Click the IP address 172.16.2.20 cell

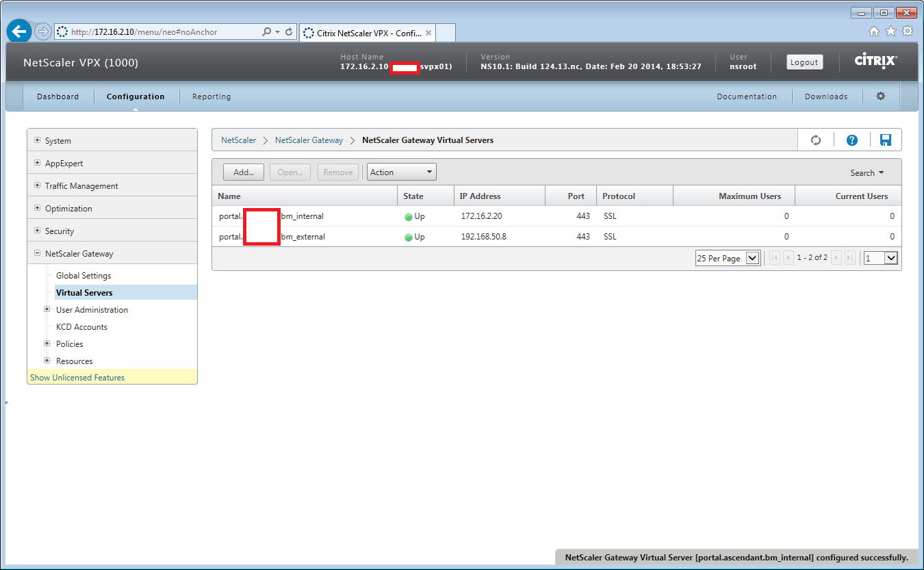482,216
